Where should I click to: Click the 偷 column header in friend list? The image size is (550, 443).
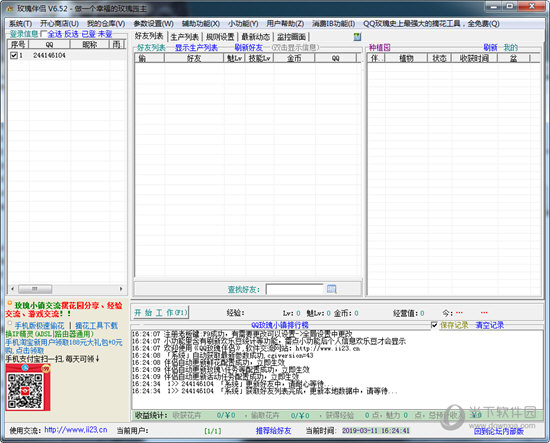[149, 58]
